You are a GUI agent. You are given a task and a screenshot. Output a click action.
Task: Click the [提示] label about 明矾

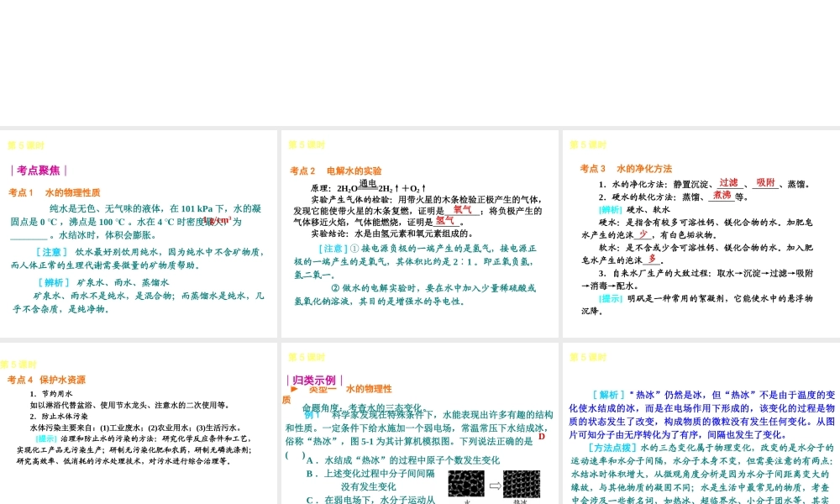610,298
